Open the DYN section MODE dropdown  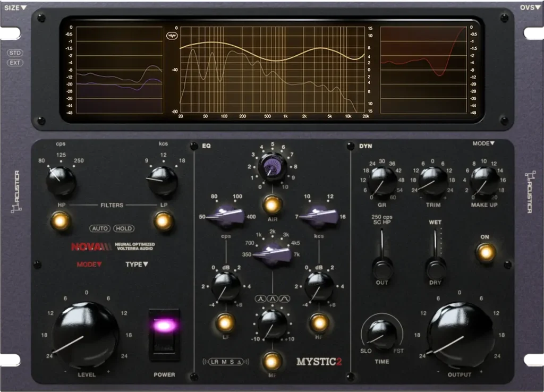[483, 143]
